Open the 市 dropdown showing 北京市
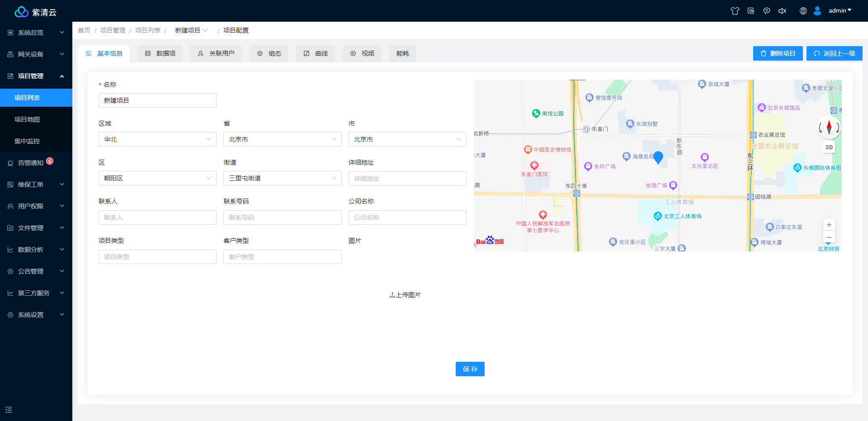The width and height of the screenshot is (868, 421). pos(407,139)
